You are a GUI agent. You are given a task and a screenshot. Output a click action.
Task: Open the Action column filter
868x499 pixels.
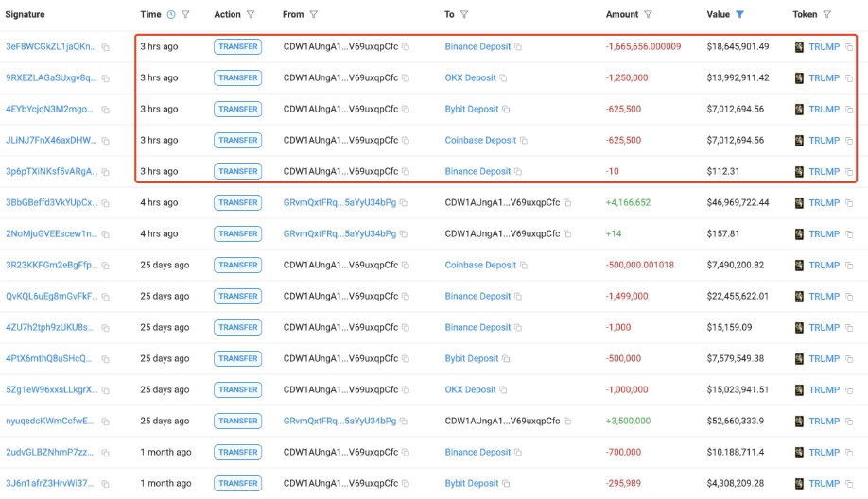pyautogui.click(x=251, y=14)
